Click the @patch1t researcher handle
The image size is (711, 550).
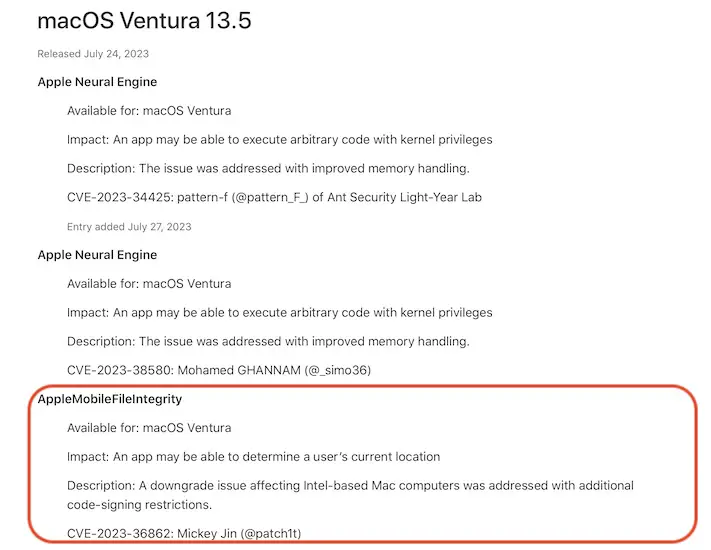pos(270,535)
